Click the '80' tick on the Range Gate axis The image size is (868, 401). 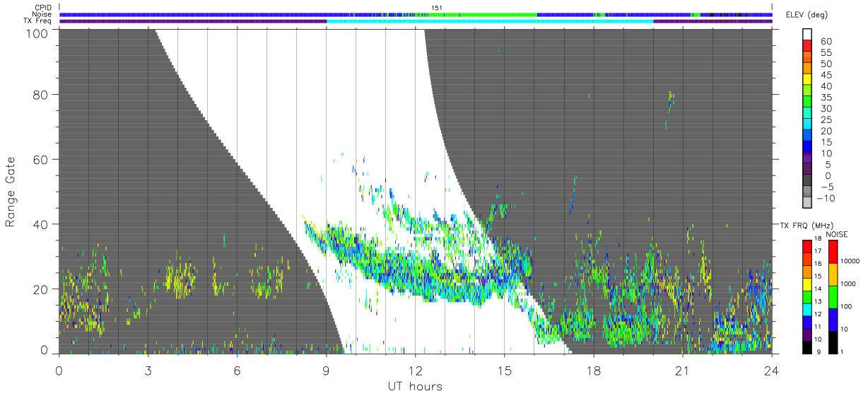(x=42, y=94)
